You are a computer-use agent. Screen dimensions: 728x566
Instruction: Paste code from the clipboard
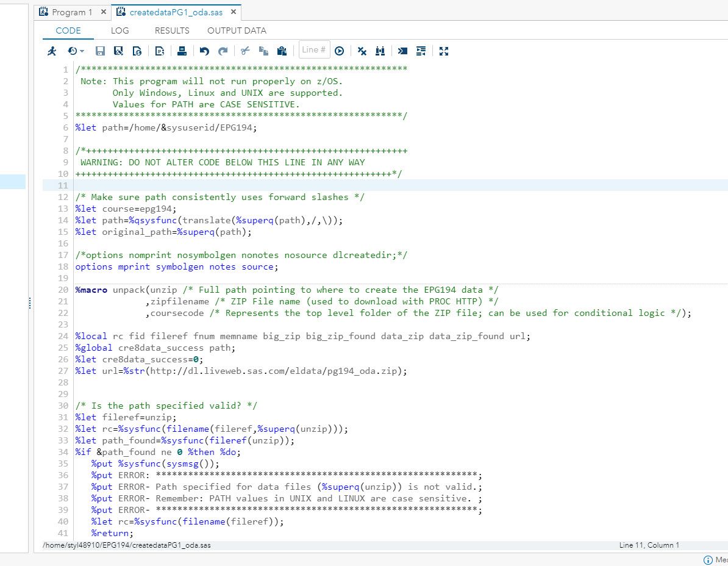[282, 51]
